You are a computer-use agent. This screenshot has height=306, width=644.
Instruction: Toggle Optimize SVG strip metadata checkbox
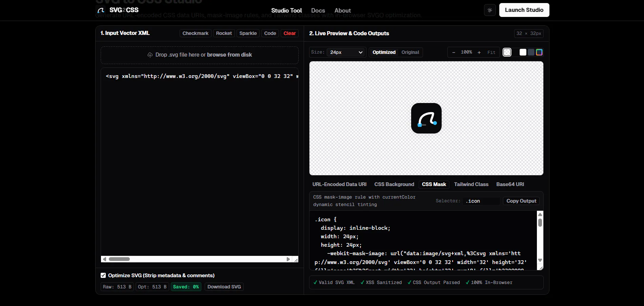(x=103, y=276)
